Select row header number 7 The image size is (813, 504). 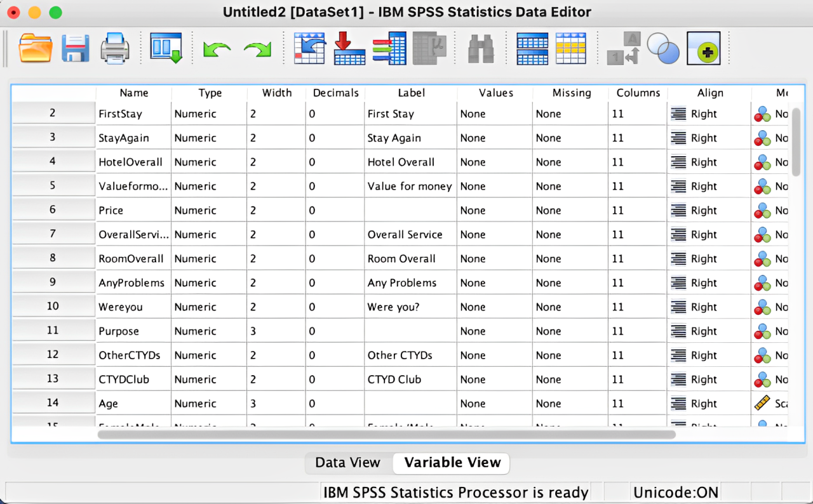tap(53, 234)
